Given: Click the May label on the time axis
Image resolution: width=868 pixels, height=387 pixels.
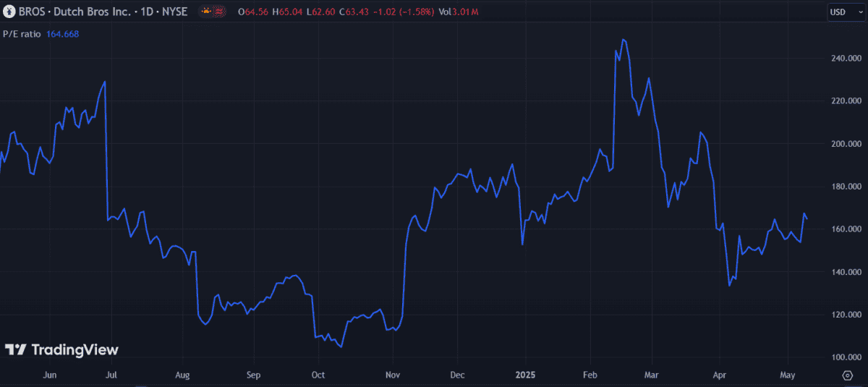Looking at the screenshot, I should pos(788,375).
